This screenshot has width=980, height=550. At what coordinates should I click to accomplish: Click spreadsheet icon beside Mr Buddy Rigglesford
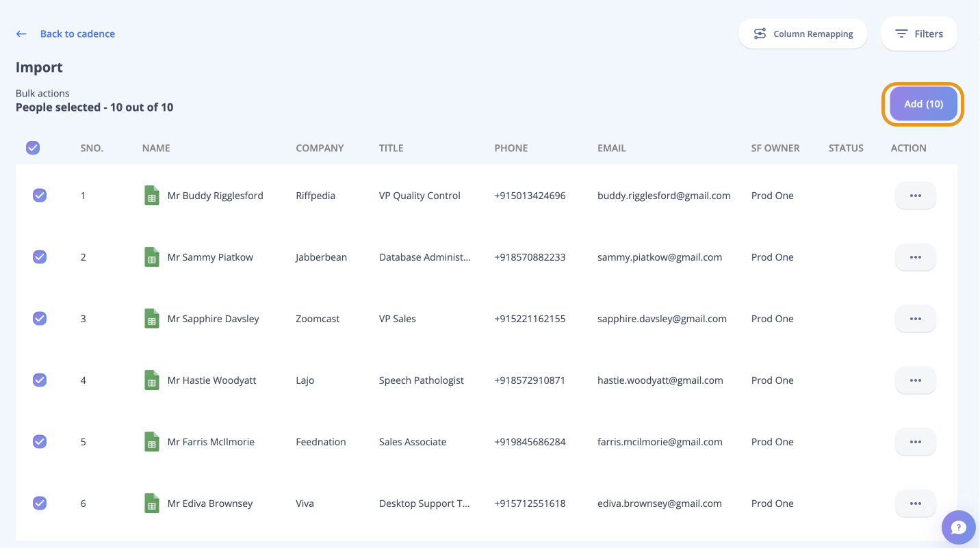pyautogui.click(x=152, y=196)
